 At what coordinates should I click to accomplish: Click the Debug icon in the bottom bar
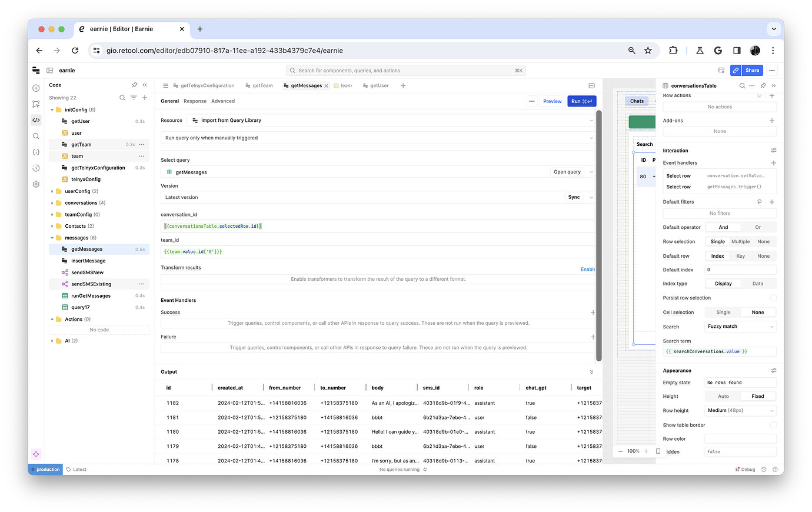point(738,469)
